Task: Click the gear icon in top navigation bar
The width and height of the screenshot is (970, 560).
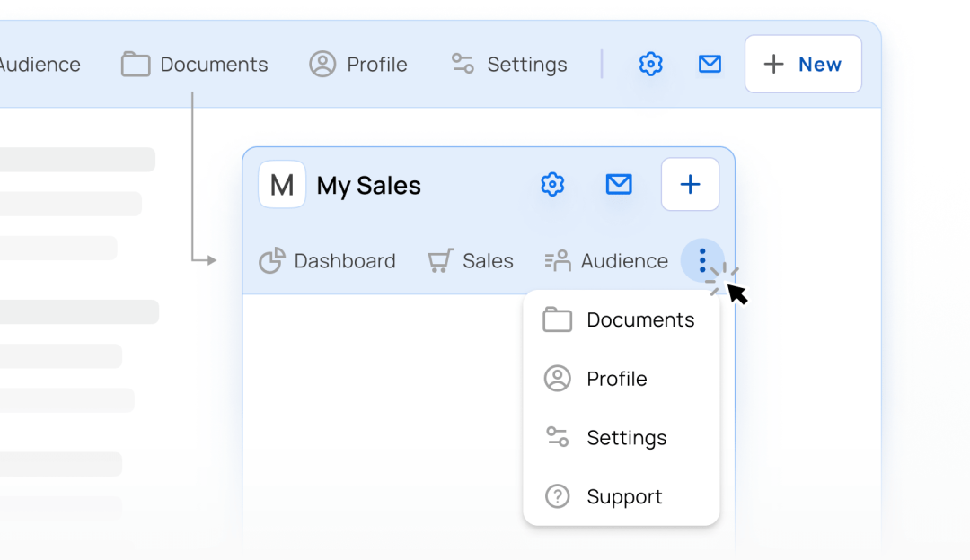Action: pos(650,65)
